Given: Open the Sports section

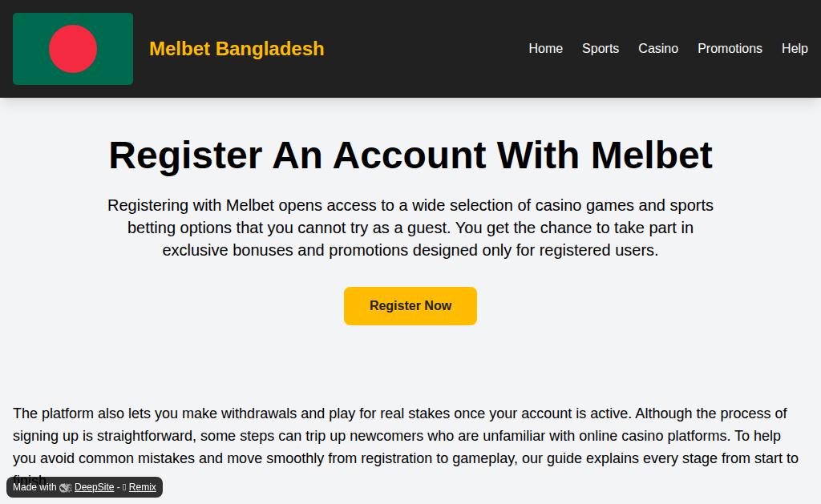Looking at the screenshot, I should [601, 48].
